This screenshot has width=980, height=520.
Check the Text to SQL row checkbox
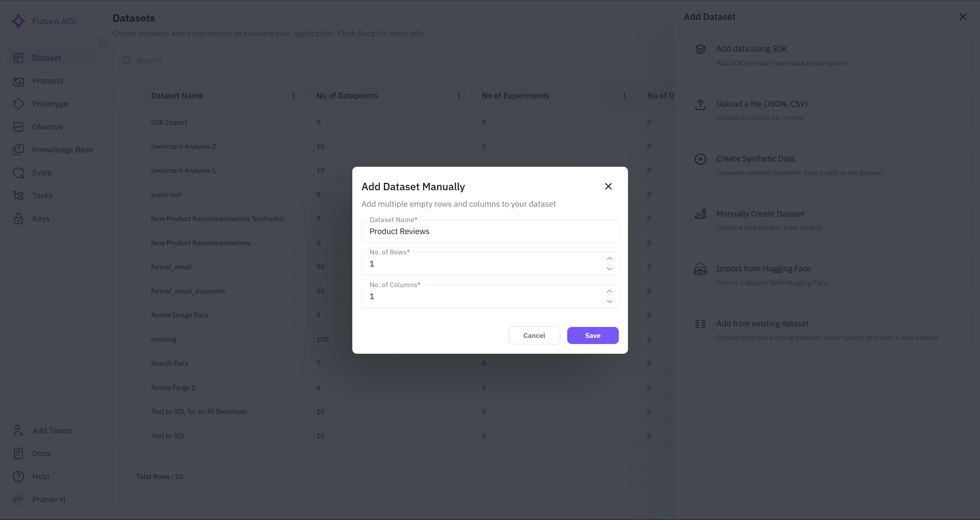click(127, 435)
